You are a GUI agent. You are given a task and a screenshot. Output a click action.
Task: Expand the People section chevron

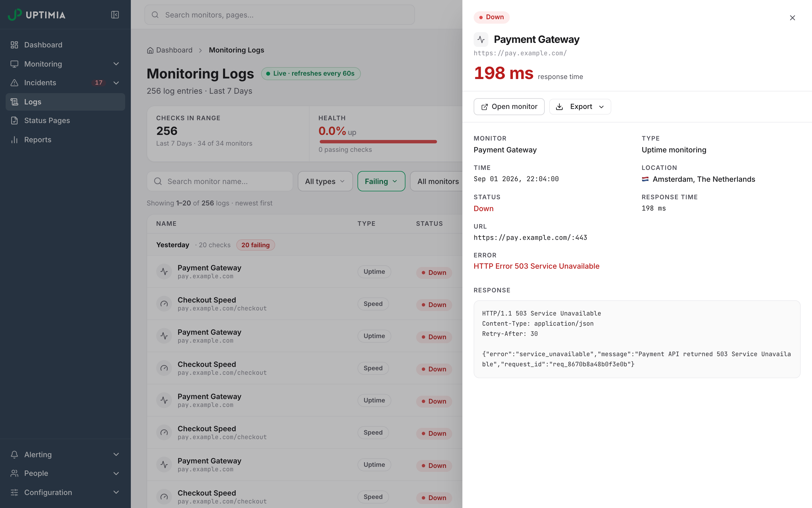click(116, 473)
